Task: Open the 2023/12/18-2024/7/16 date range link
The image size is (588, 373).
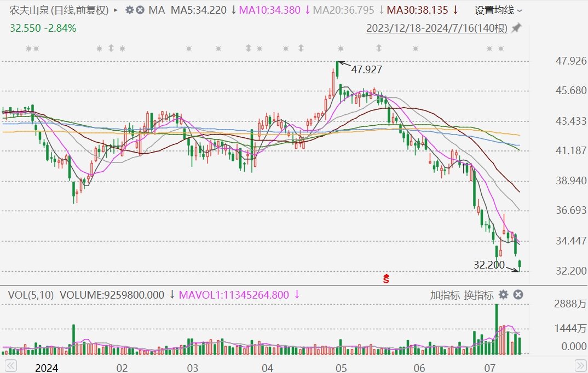Action: 437,28
